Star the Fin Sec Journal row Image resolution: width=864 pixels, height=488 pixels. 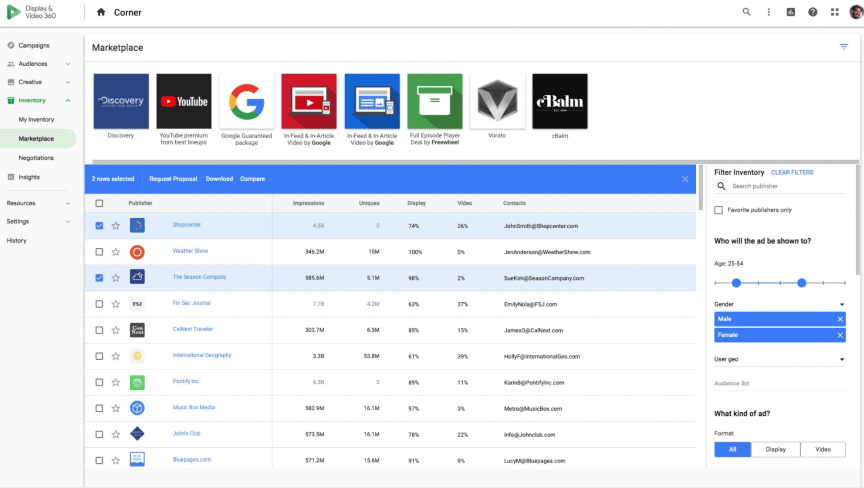coord(116,304)
